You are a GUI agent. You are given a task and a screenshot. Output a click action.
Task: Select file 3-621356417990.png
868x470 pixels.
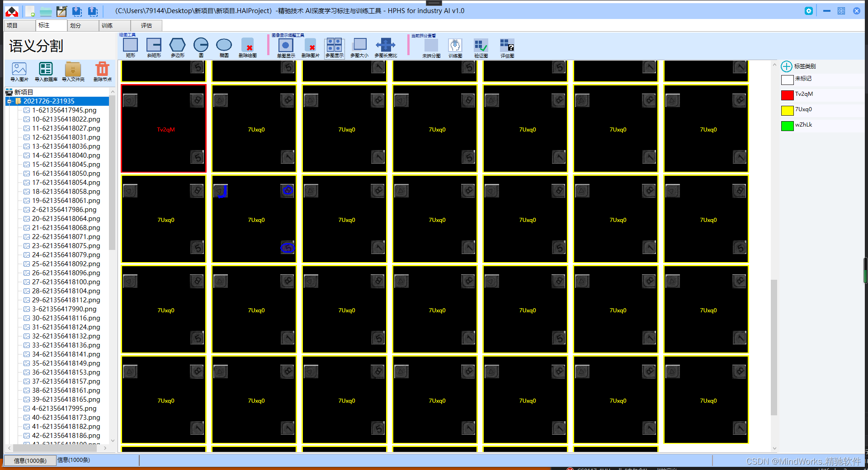[64, 309]
